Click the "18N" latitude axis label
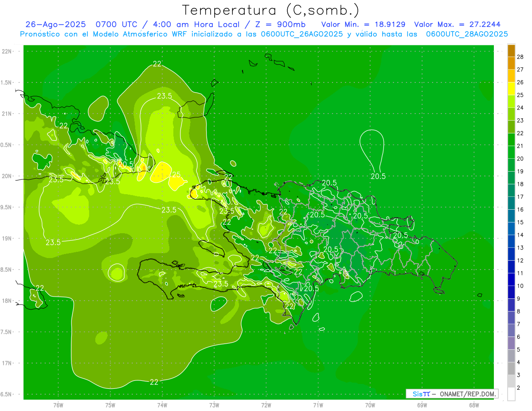 pyautogui.click(x=7, y=301)
